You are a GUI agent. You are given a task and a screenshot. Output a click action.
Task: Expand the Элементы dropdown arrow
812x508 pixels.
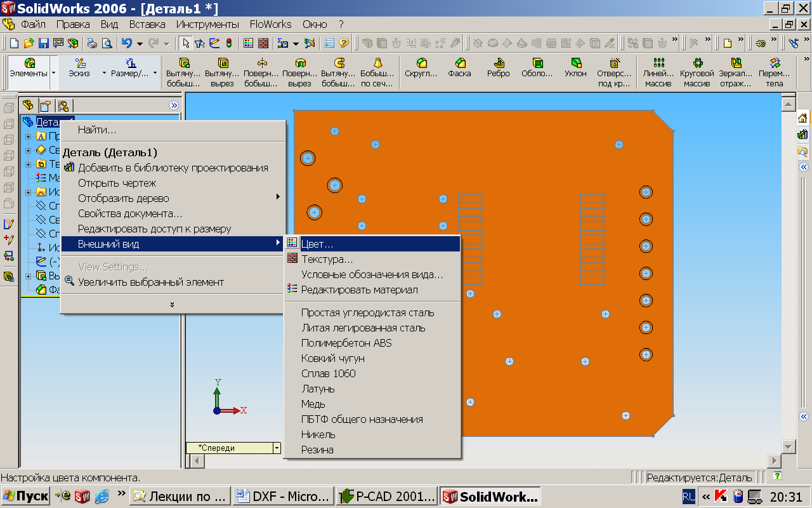[53, 73]
